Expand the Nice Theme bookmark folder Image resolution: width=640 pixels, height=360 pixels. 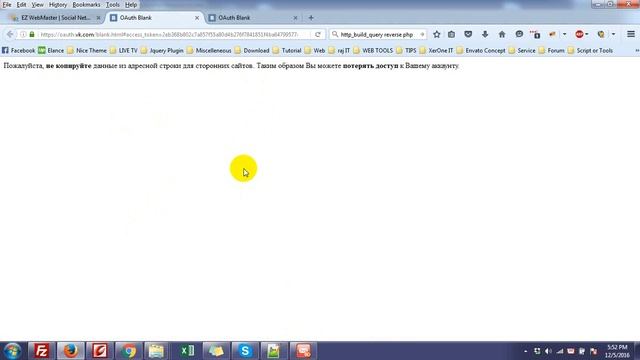click(x=87, y=51)
